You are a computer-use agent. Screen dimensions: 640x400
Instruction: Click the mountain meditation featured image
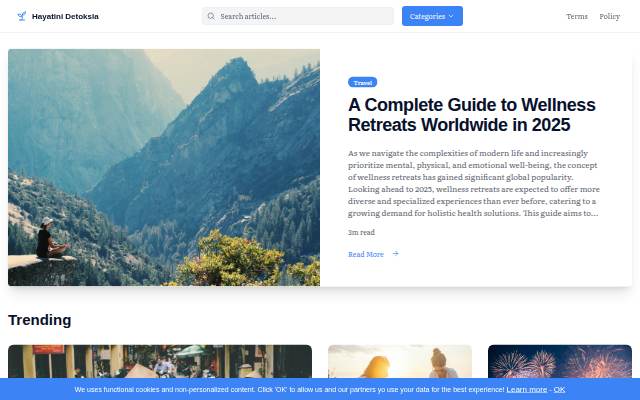(x=164, y=167)
